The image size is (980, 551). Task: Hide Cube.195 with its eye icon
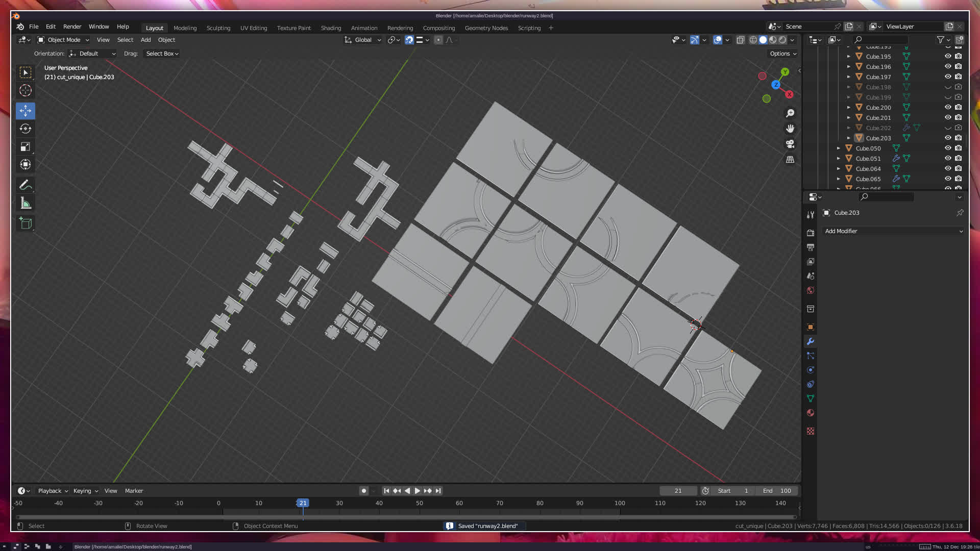948,56
